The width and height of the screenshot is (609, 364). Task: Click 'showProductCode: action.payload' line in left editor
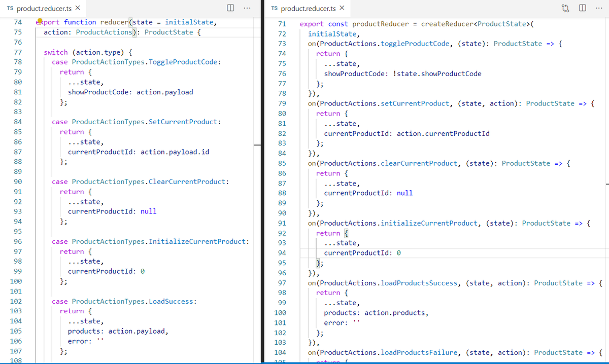click(130, 92)
